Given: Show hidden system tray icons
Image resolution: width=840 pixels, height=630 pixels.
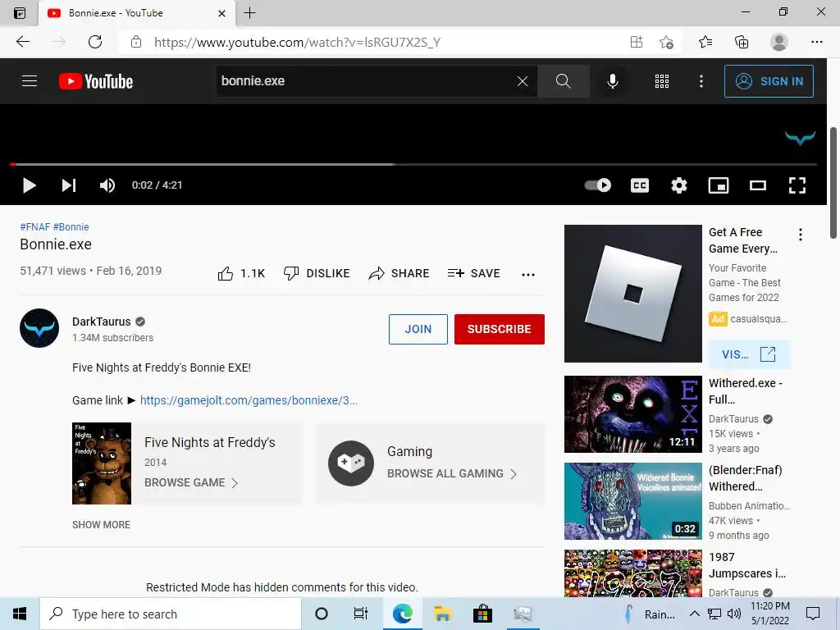Looking at the screenshot, I should 694,614.
